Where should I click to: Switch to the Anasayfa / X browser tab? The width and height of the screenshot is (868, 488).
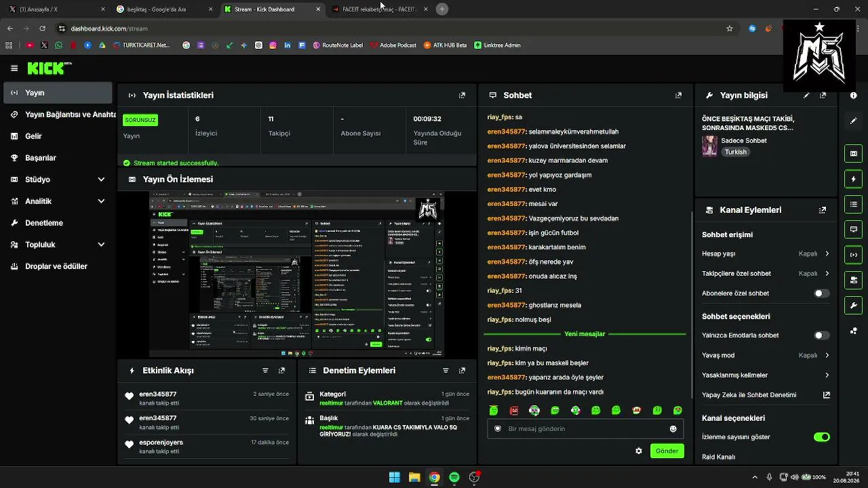tap(56, 9)
